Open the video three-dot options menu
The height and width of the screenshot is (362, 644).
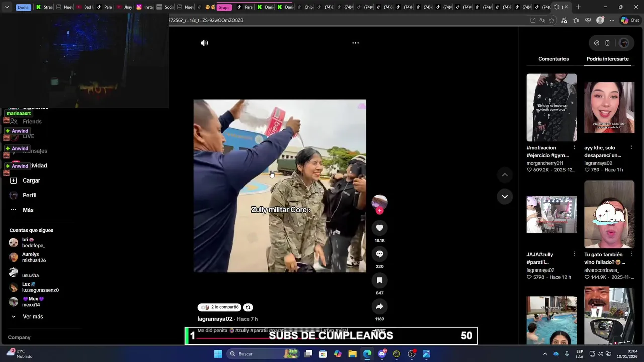(x=355, y=43)
